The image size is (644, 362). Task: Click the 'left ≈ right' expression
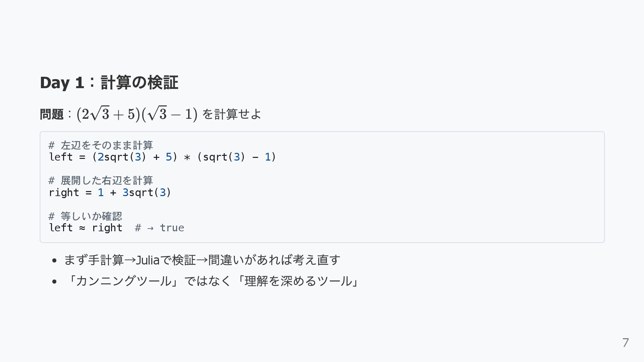(86, 228)
